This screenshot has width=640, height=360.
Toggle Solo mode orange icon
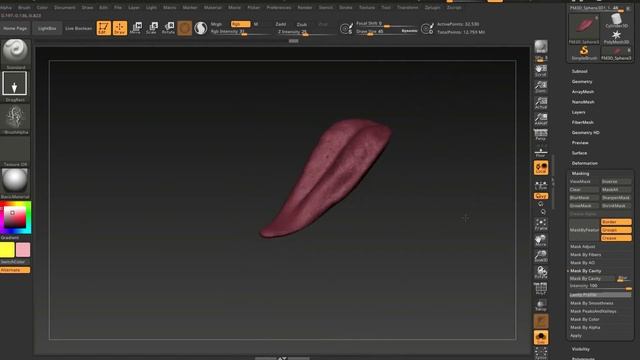[541, 337]
